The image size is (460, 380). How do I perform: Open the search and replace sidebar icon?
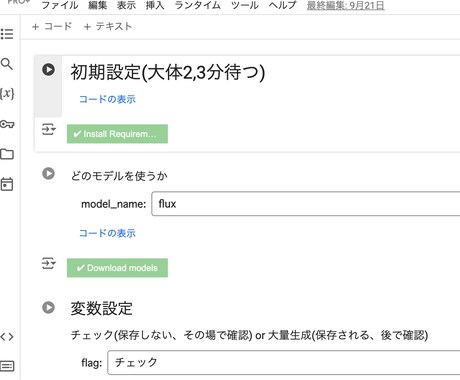7,64
